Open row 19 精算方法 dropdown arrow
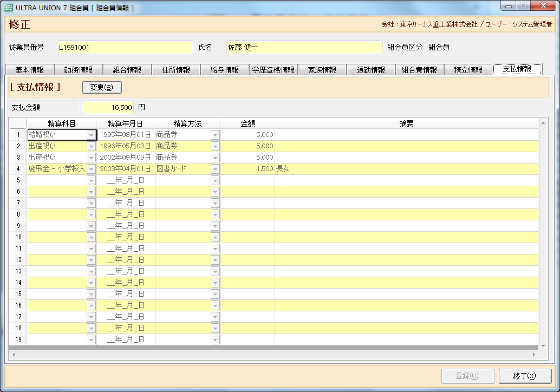Image resolution: width=560 pixels, height=392 pixels. (215, 339)
